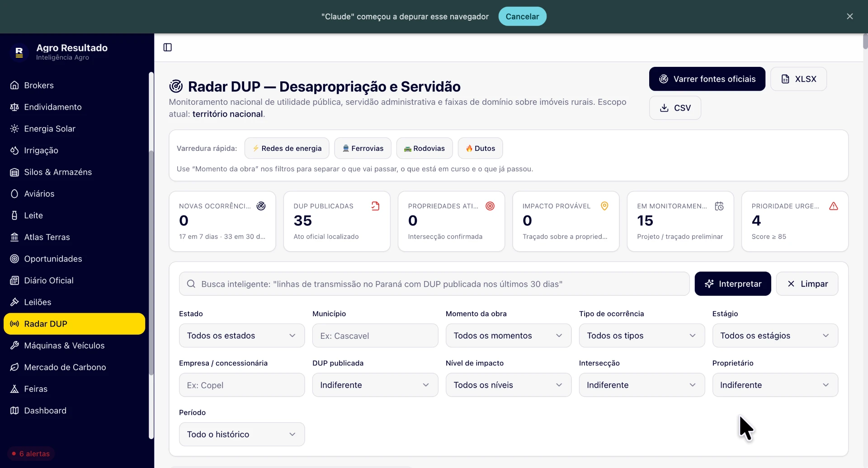Open the Estado dropdown
868x468 pixels.
point(242,336)
